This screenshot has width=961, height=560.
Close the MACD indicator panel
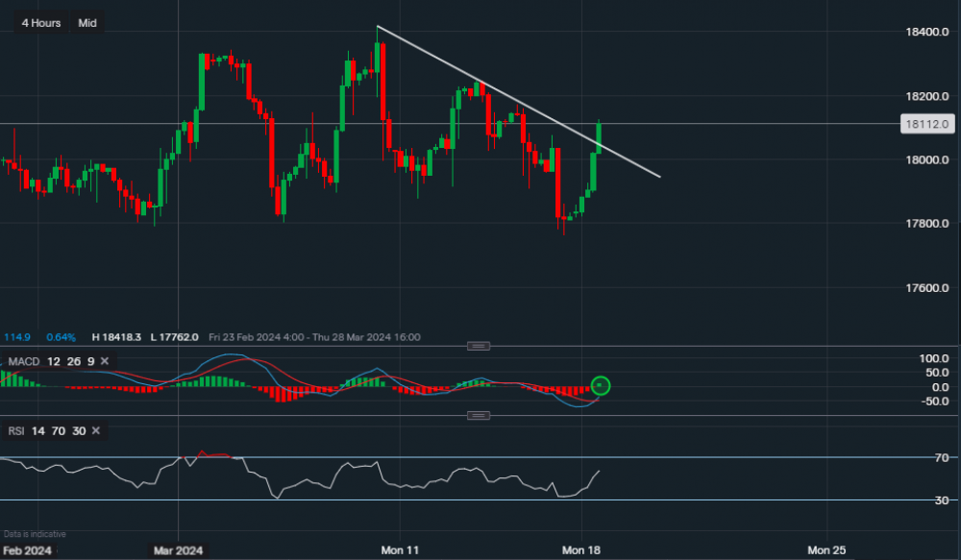point(105,361)
